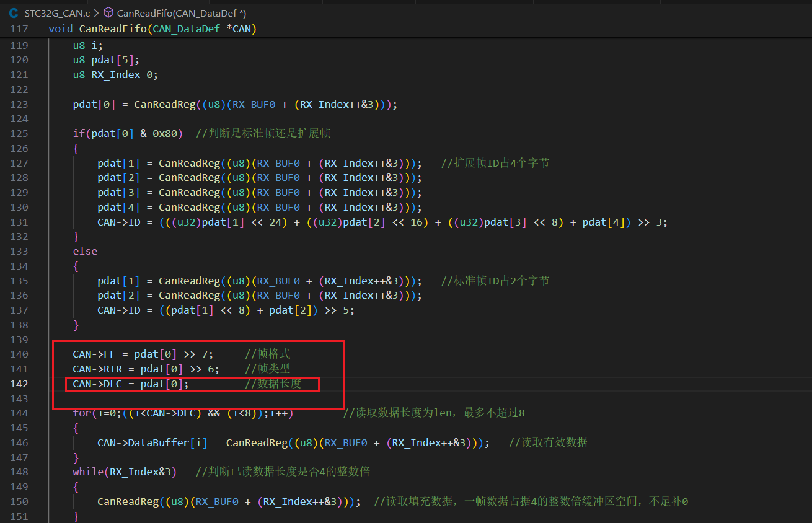Click line number 144 at for loop
Image resolution: width=812 pixels, height=523 pixels.
[x=19, y=413]
